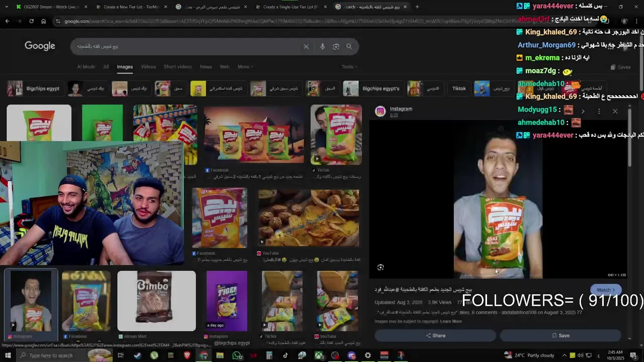Switch to the Short videos tab
The width and height of the screenshot is (644, 362).
point(178,67)
